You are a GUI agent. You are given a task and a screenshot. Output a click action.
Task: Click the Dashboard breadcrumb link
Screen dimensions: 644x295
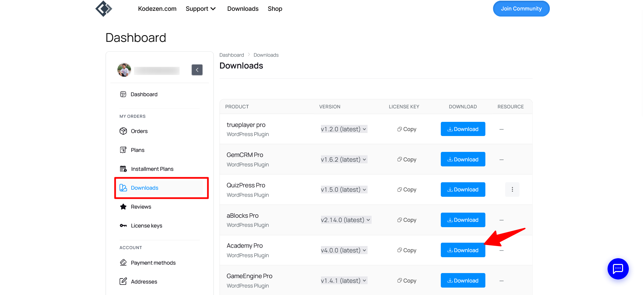point(232,55)
